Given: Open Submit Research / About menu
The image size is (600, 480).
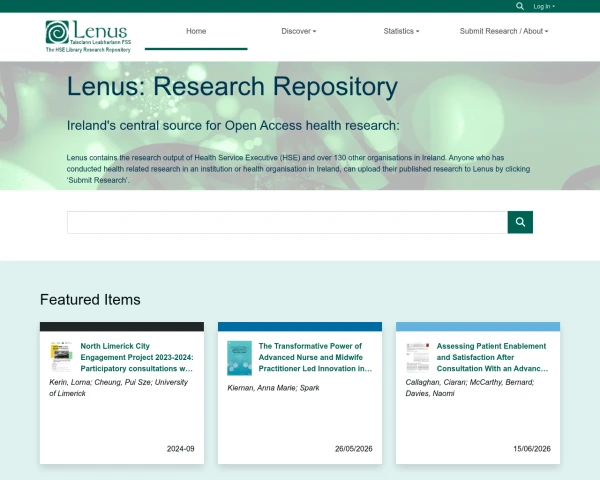Looking at the screenshot, I should click(504, 31).
